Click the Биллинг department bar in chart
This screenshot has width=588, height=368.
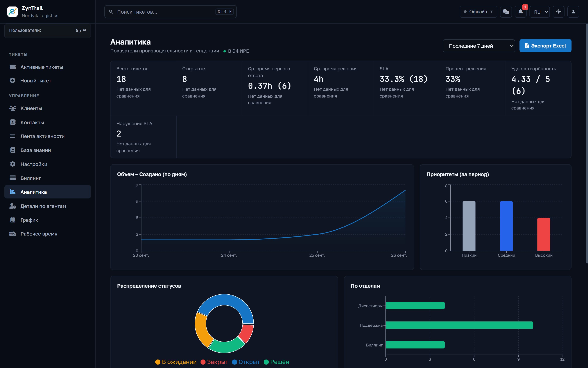pos(415,345)
